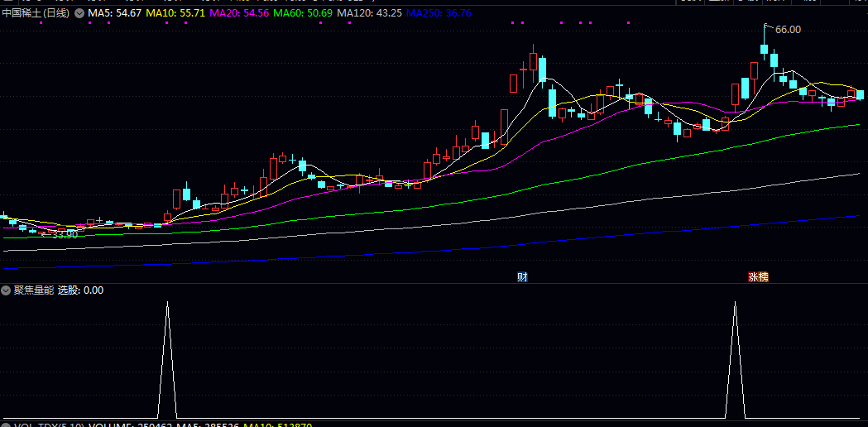Click the 聚焦量能 circular arrow icon
The image size is (868, 427).
click(x=6, y=290)
